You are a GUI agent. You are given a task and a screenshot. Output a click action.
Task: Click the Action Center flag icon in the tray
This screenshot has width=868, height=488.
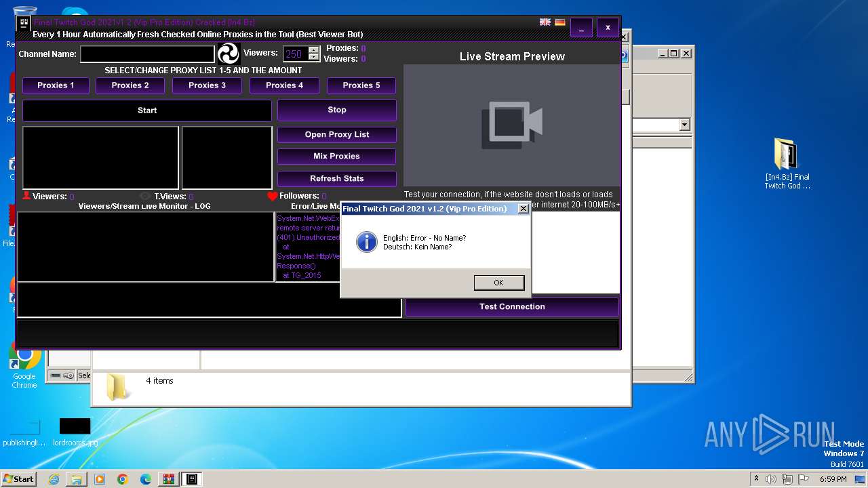(804, 479)
